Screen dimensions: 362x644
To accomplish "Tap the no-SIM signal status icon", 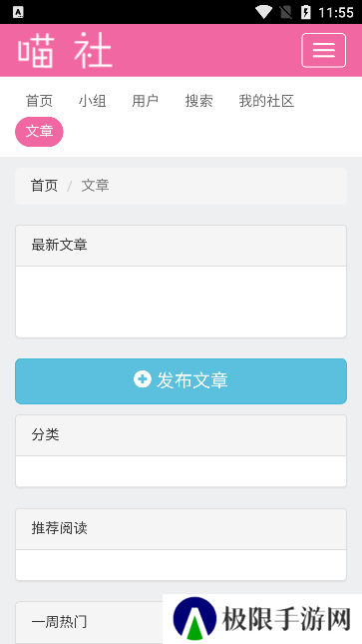I will [286, 12].
